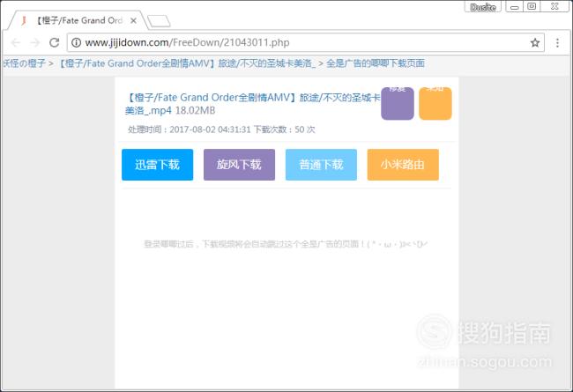The image size is (573, 392).
Task: Click the purple square button near title
Action: click(x=398, y=103)
